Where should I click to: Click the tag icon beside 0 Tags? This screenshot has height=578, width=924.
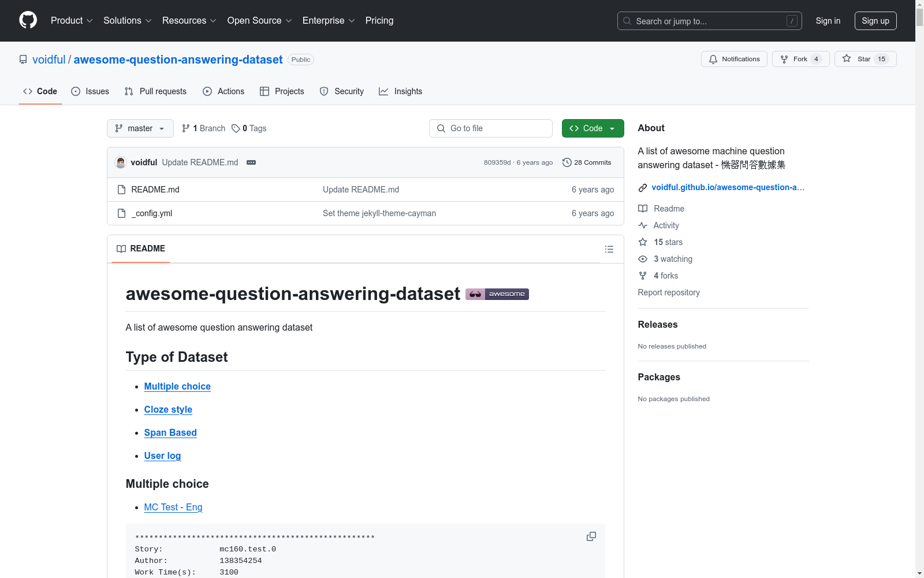[236, 128]
